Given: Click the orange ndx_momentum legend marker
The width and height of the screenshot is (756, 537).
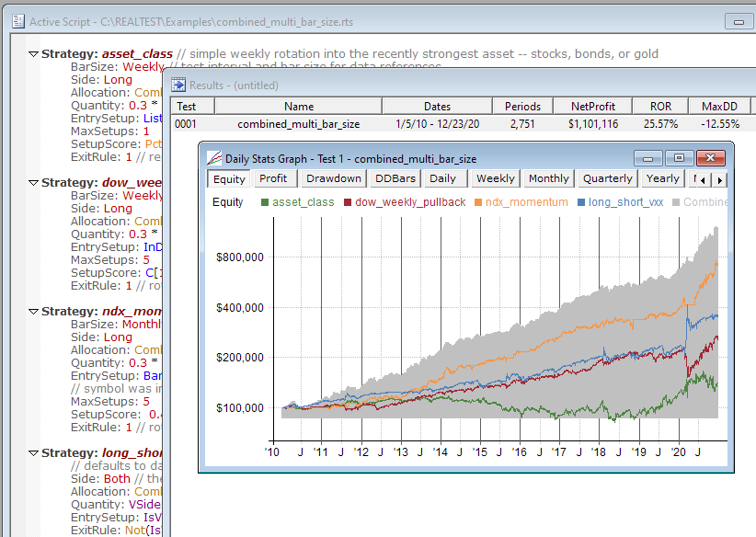Looking at the screenshot, I should click(479, 202).
